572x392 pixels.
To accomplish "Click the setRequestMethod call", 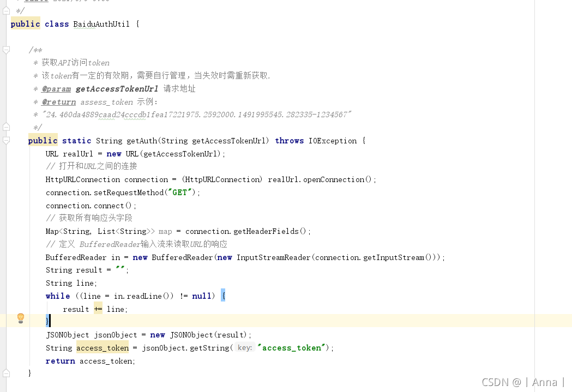I will (x=129, y=192).
